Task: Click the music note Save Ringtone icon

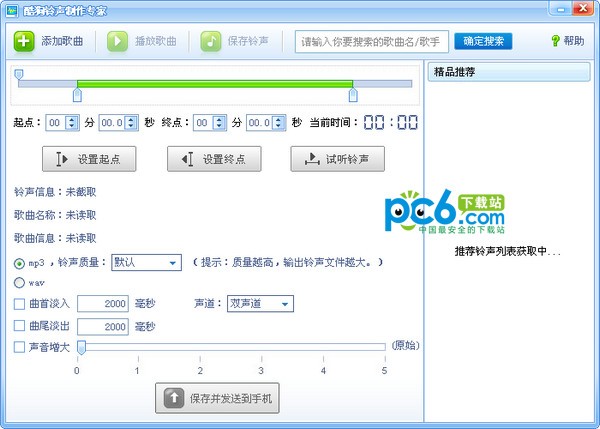Action: pos(210,41)
